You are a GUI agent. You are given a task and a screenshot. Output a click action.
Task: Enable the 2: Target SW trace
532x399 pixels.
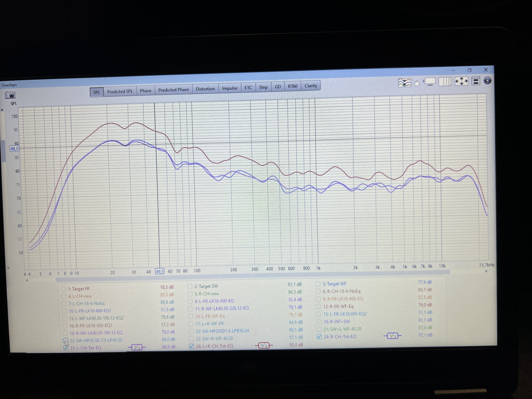190,286
